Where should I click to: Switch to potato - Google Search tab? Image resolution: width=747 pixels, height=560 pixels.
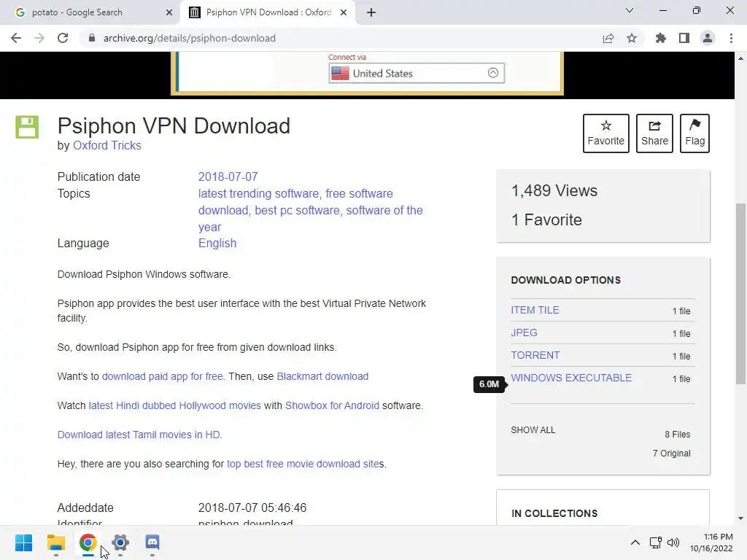coord(90,12)
